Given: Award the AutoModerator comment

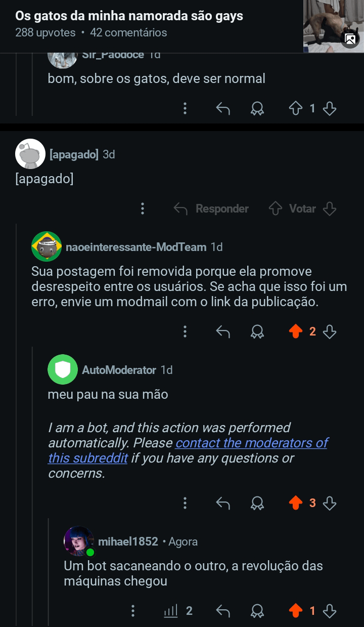Looking at the screenshot, I should 257,503.
